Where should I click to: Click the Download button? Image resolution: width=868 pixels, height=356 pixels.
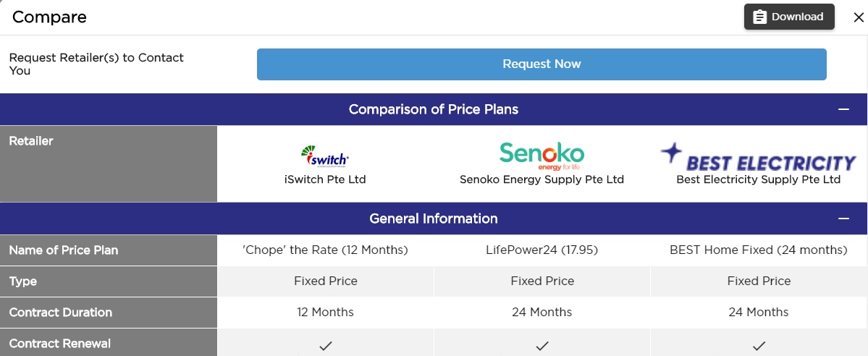[x=789, y=17]
